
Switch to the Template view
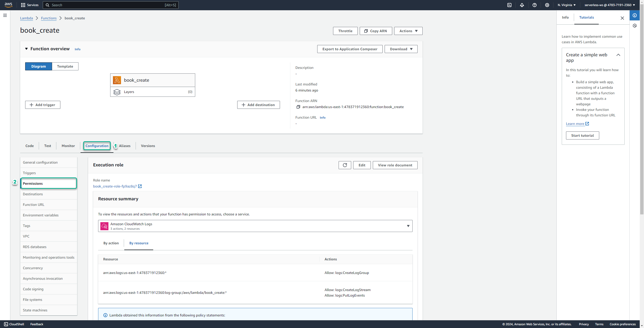[x=65, y=66]
